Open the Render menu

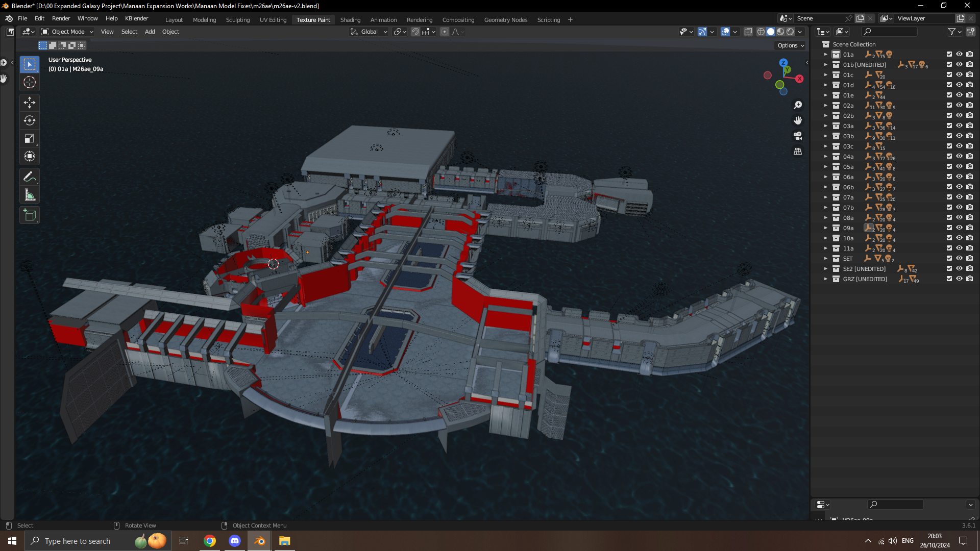click(61, 18)
